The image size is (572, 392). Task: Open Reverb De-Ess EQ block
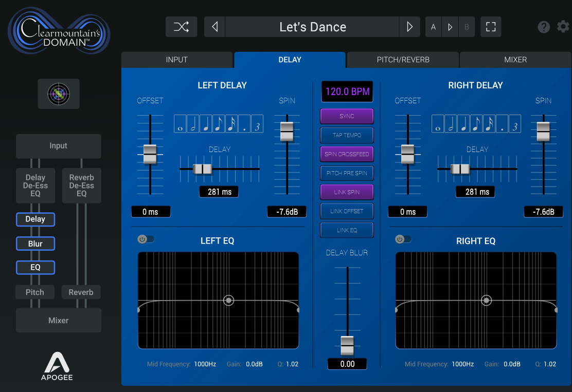tap(82, 185)
